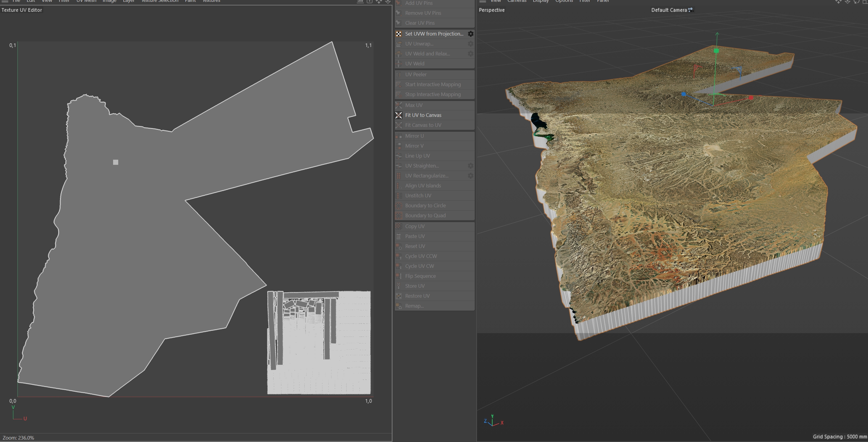Viewport: 868px width, 442px height.
Task: Click the UV Rectangularize options gear
Action: 470,176
